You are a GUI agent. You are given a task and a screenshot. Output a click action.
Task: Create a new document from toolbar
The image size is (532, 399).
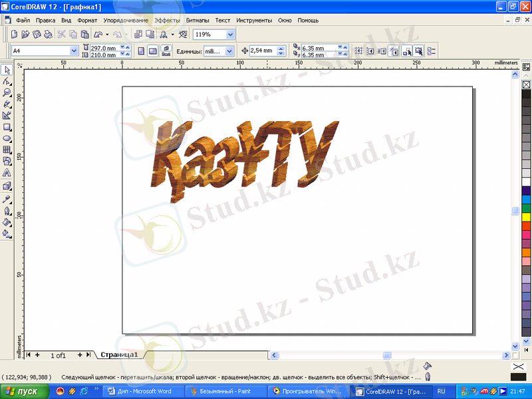tap(14, 35)
